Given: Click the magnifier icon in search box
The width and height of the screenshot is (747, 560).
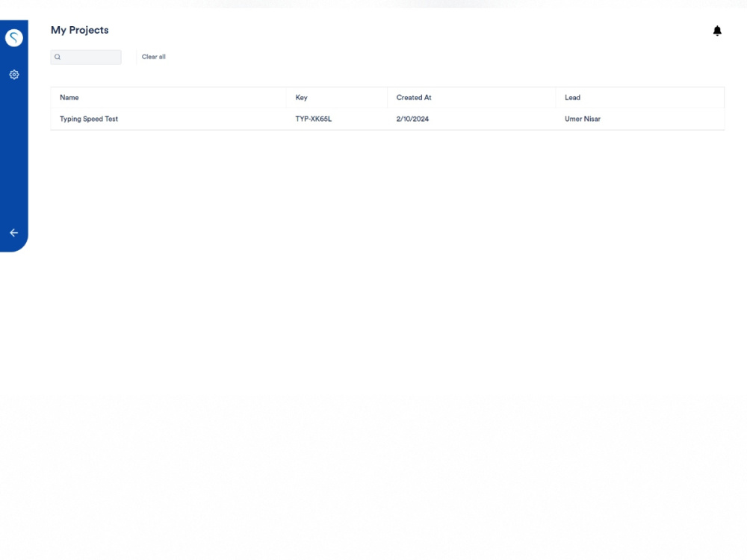Looking at the screenshot, I should click(58, 57).
